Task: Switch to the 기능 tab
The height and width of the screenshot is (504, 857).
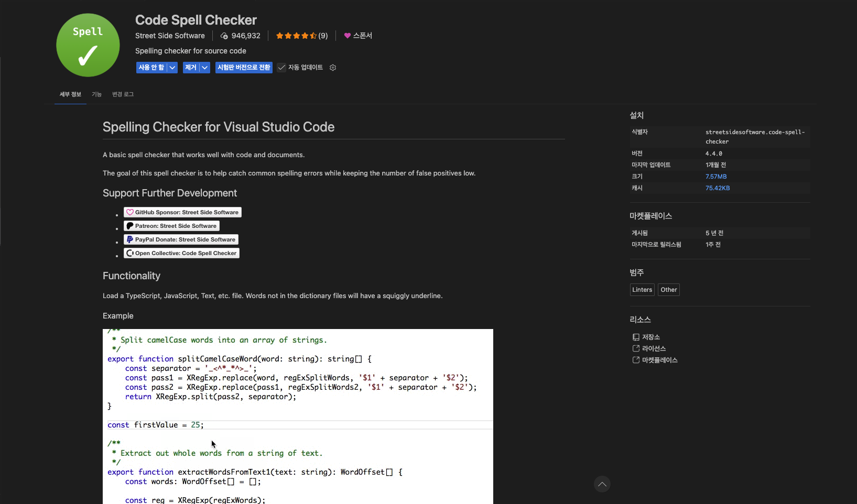Action: (x=97, y=94)
